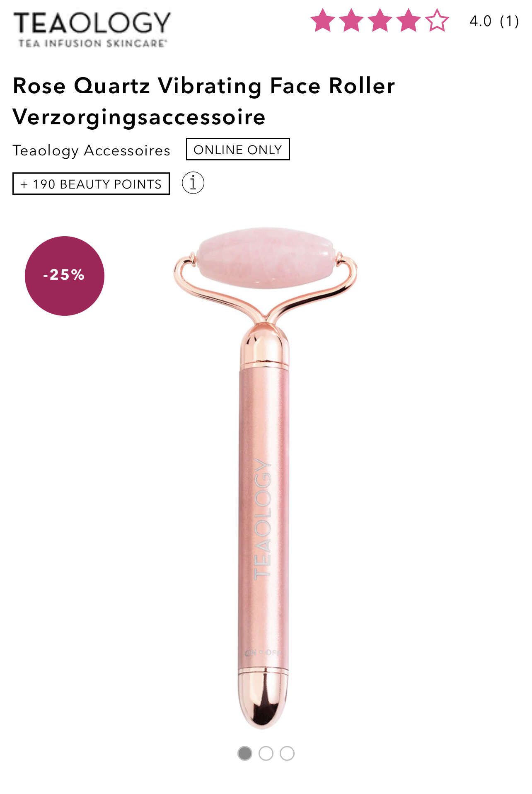
Task: Select the third image carousel dot
Action: [x=287, y=753]
